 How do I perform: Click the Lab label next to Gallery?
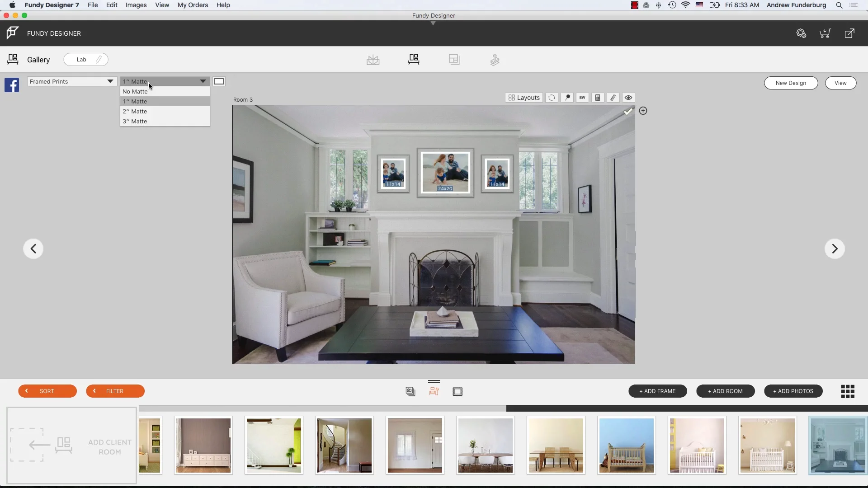tap(81, 59)
